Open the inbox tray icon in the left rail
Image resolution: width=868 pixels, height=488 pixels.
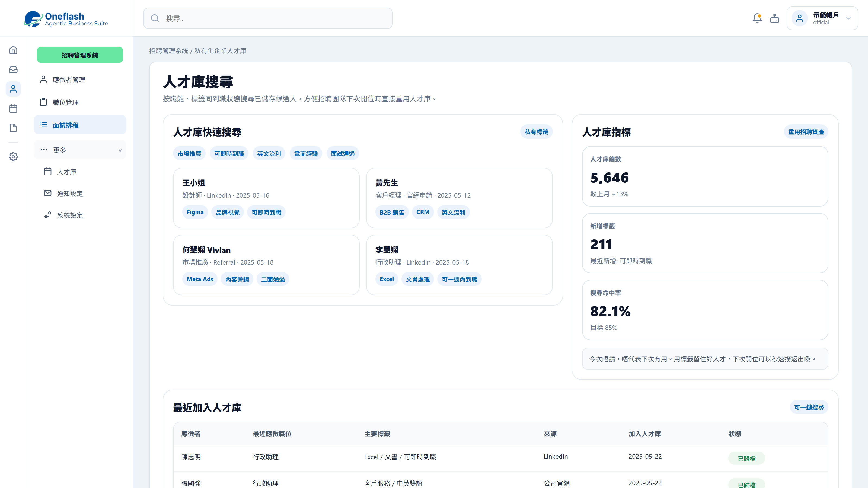click(x=13, y=69)
